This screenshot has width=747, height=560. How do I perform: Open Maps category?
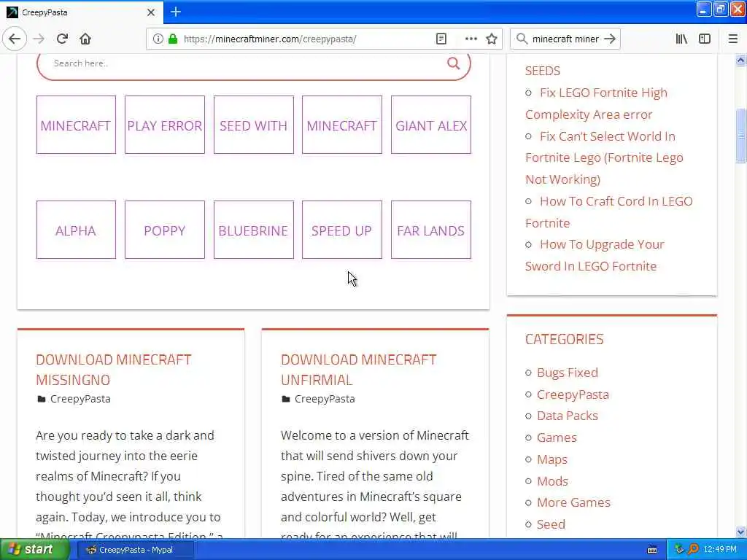coord(552,459)
